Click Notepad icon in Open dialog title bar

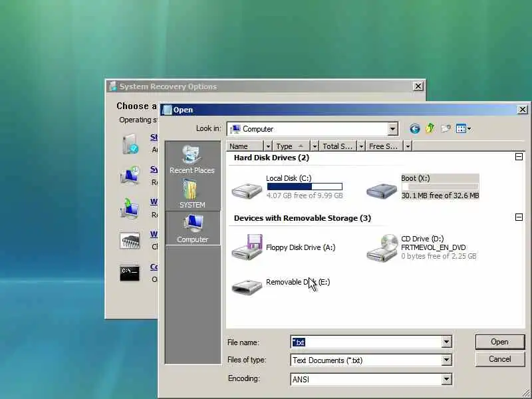pyautogui.click(x=167, y=110)
